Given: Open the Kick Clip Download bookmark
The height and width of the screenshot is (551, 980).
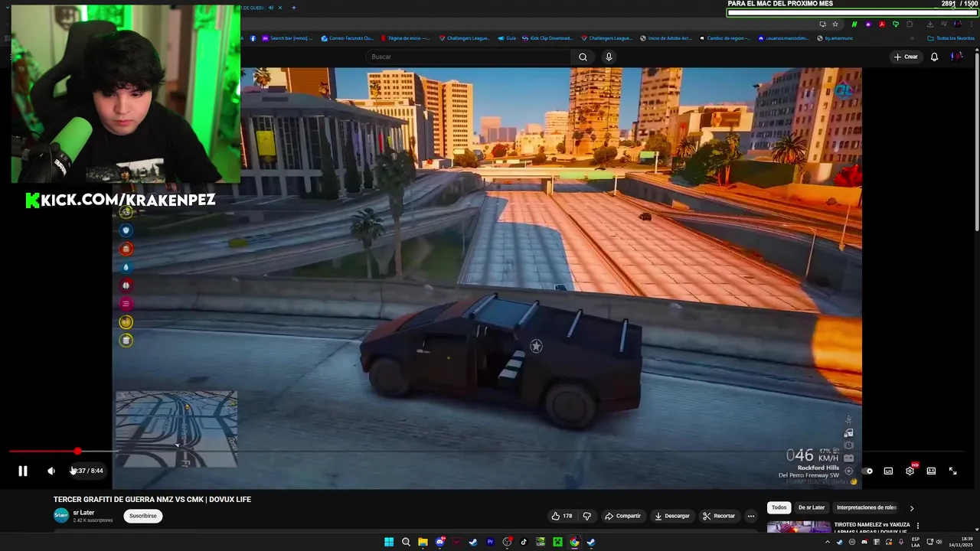Looking at the screenshot, I should point(547,38).
